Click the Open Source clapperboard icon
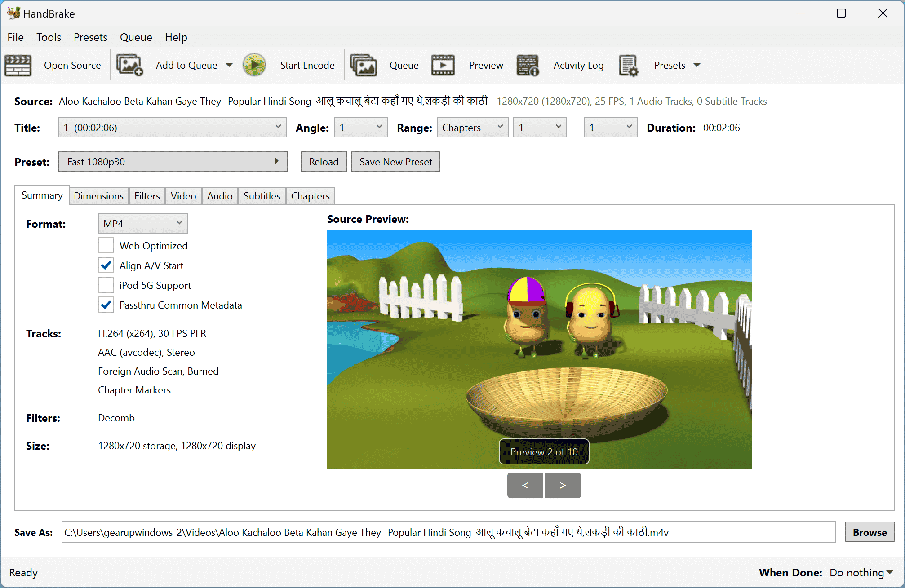The image size is (905, 588). [x=18, y=66]
